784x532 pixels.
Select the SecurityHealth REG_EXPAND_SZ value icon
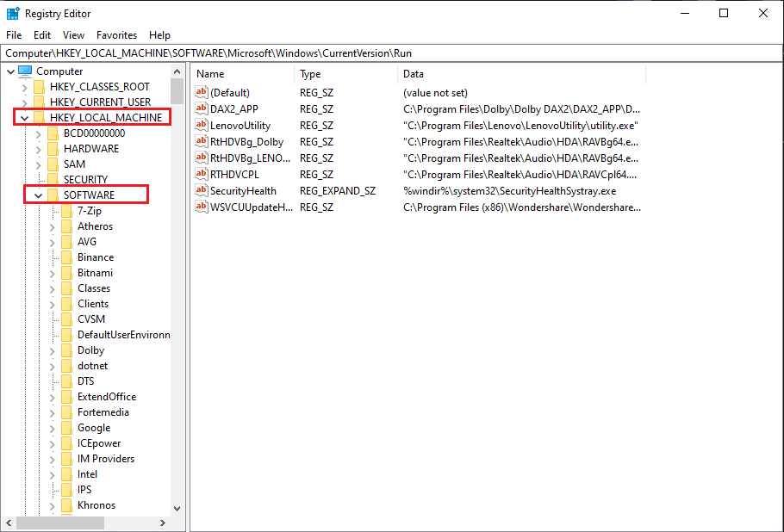click(202, 190)
